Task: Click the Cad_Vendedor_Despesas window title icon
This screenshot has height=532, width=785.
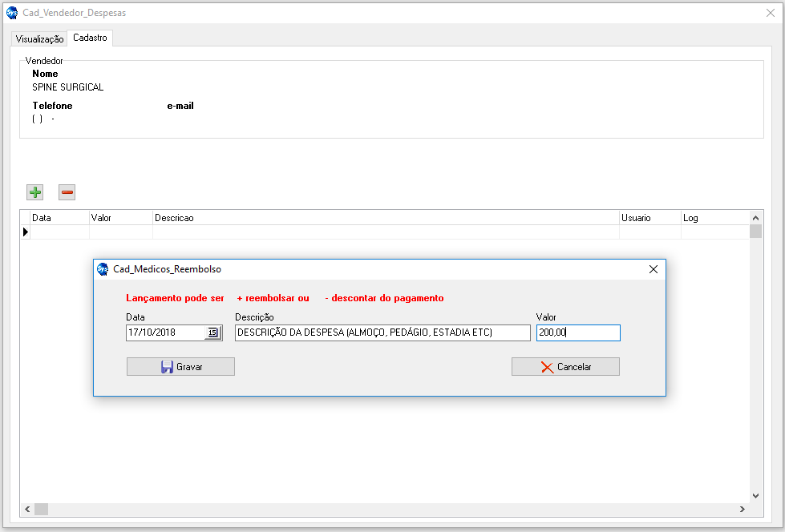Action: (12, 13)
